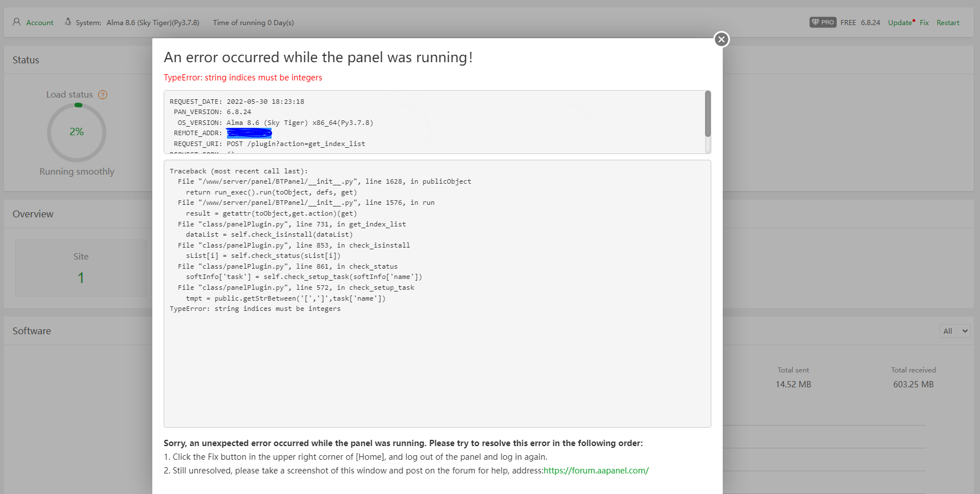
Task: Click the PAN_VERSION line in the info box
Action: (x=212, y=112)
